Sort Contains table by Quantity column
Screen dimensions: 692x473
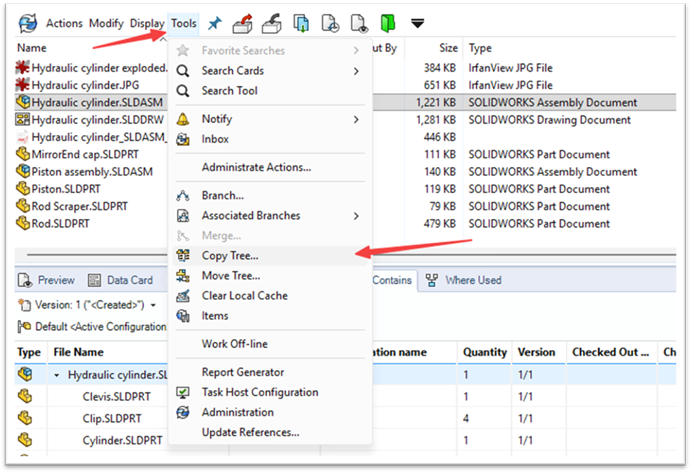point(485,353)
